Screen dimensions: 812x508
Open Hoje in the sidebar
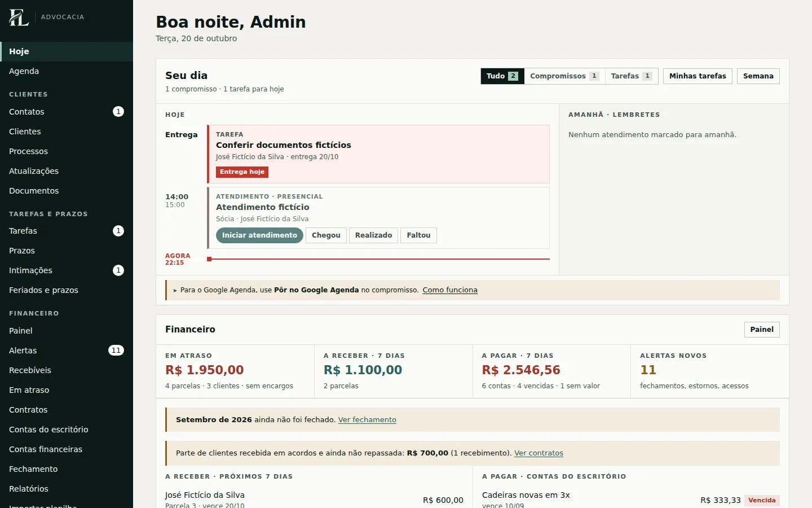[x=67, y=51]
